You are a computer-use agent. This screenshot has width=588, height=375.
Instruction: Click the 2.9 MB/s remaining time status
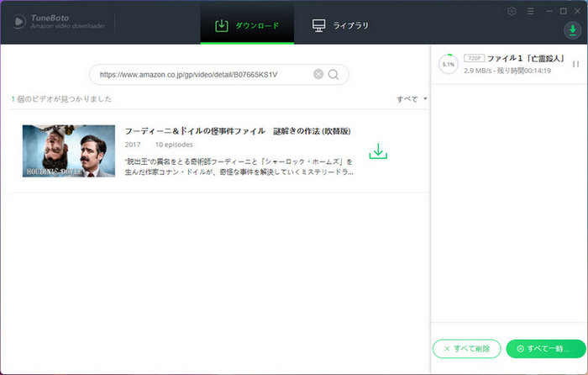(507, 71)
